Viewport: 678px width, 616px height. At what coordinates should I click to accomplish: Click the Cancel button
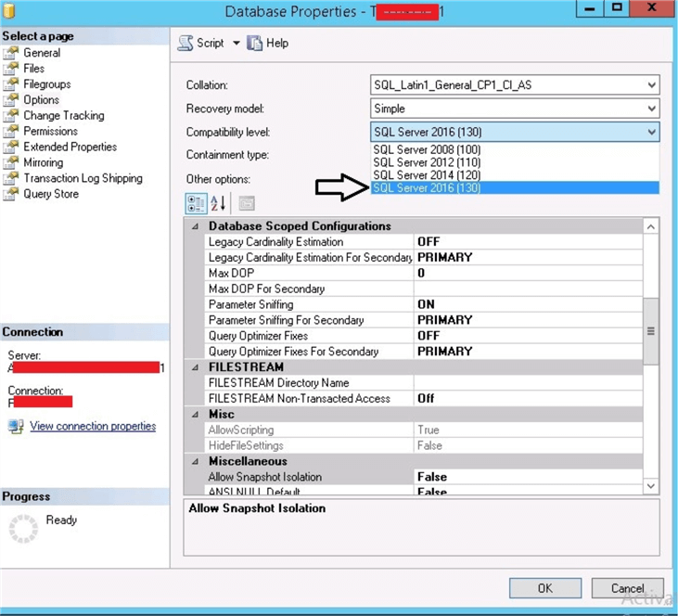click(628, 588)
